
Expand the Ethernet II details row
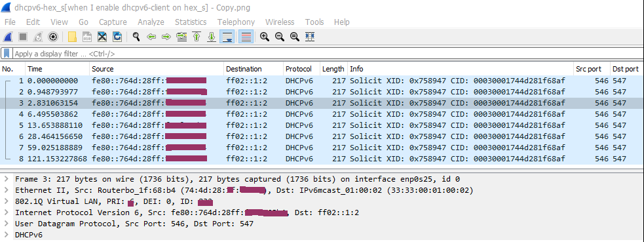[7, 190]
